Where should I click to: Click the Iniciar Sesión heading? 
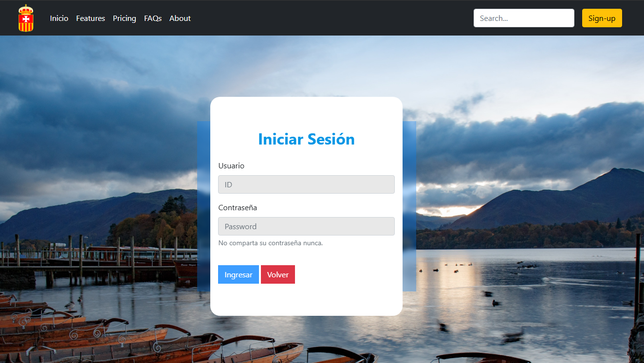306,139
